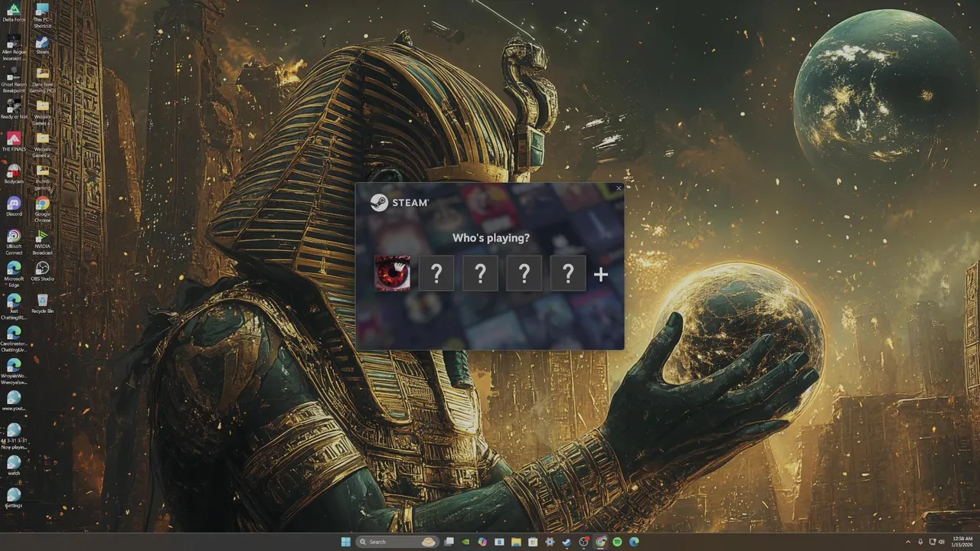Launch Steam from desktop icon
The height and width of the screenshot is (551, 980).
[43, 45]
